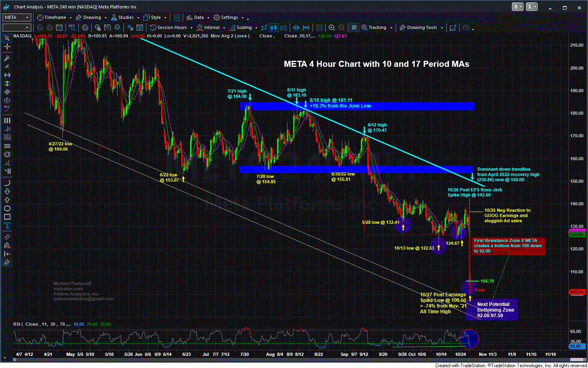
Task: Select the Pointer arrow tool
Action: pyautogui.click(x=7, y=38)
